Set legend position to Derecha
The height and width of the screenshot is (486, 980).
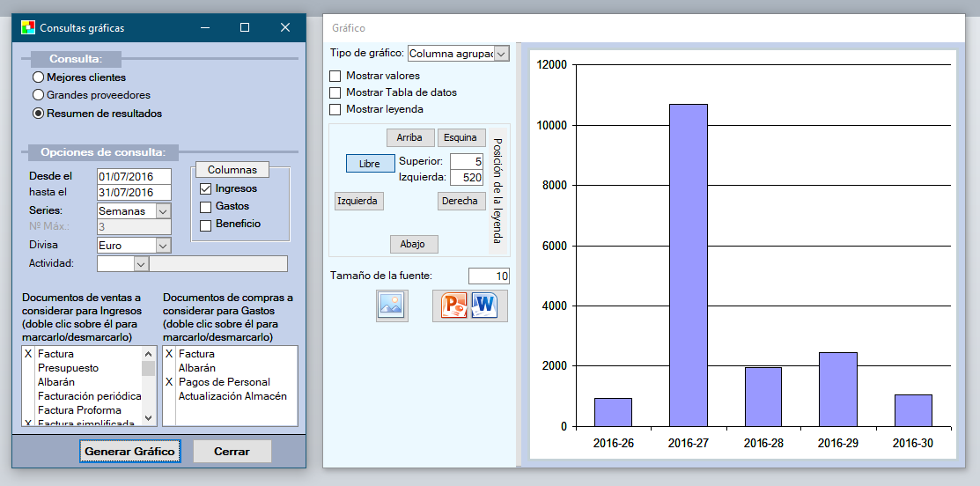click(x=461, y=201)
